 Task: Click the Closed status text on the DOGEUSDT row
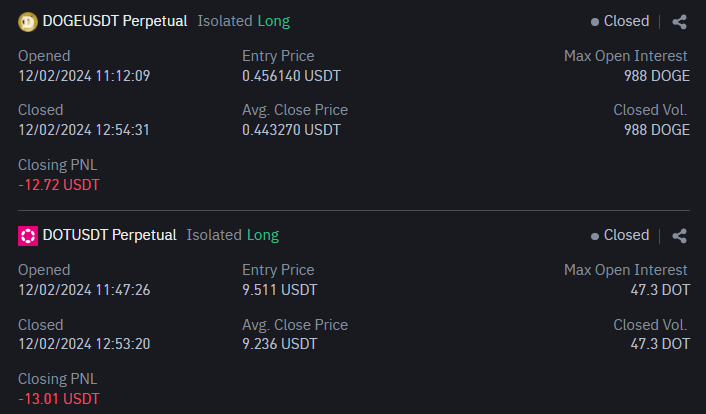(626, 21)
